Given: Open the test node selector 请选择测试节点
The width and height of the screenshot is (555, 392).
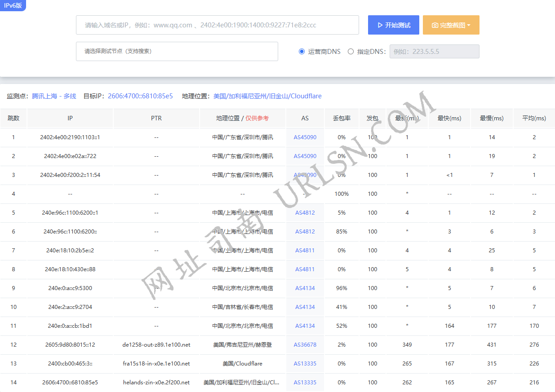Looking at the screenshot, I should point(177,51).
